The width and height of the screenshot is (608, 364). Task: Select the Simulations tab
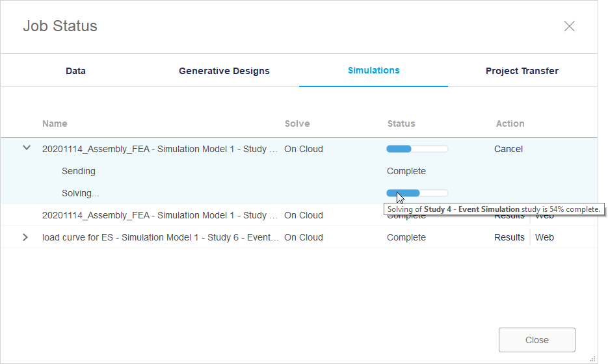point(373,70)
